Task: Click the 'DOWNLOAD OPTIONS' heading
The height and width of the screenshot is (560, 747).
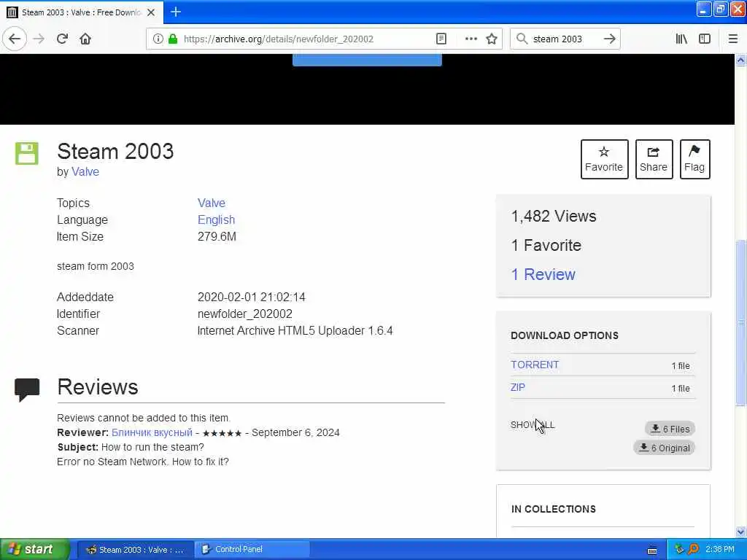Action: point(565,335)
